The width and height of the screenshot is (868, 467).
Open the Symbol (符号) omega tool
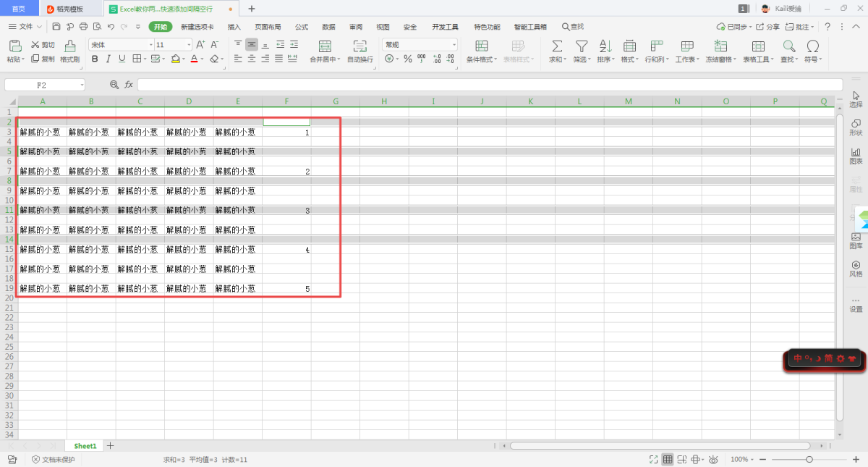click(x=812, y=46)
